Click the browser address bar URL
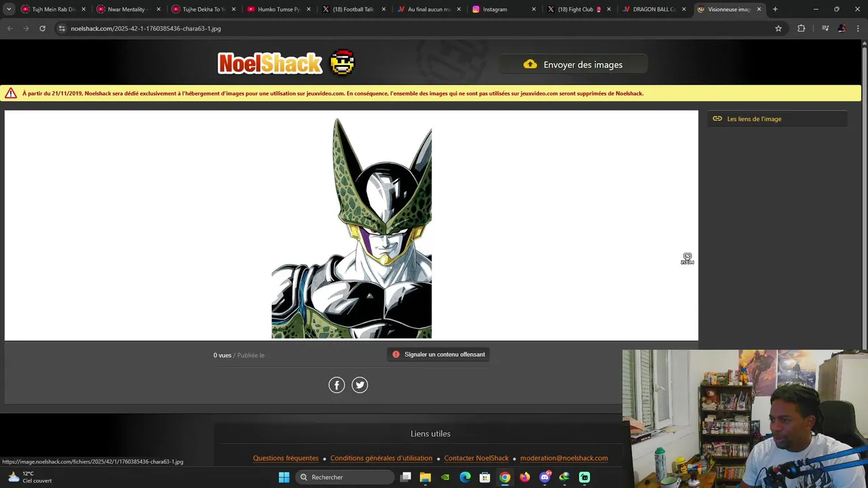Viewport: 868px width, 488px height. click(146, 28)
